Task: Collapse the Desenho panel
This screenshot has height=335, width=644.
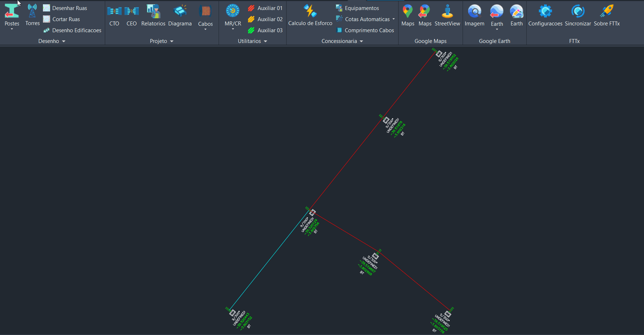Action: click(64, 41)
